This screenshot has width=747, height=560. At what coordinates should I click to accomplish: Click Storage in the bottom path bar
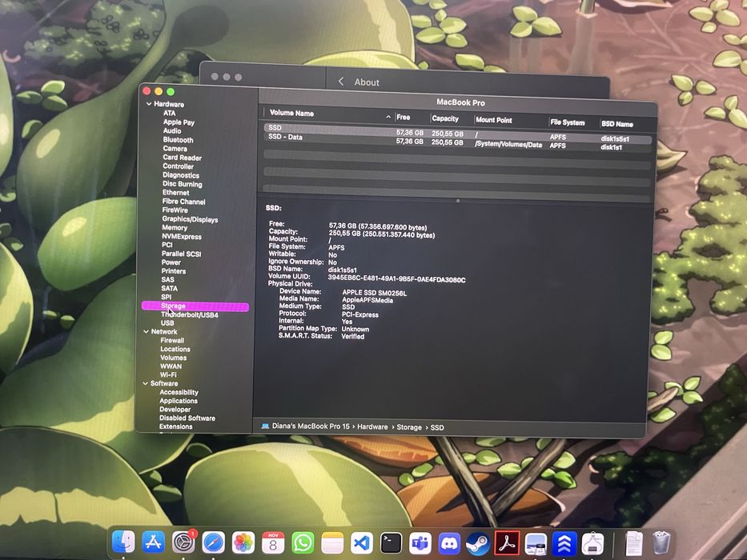point(409,427)
